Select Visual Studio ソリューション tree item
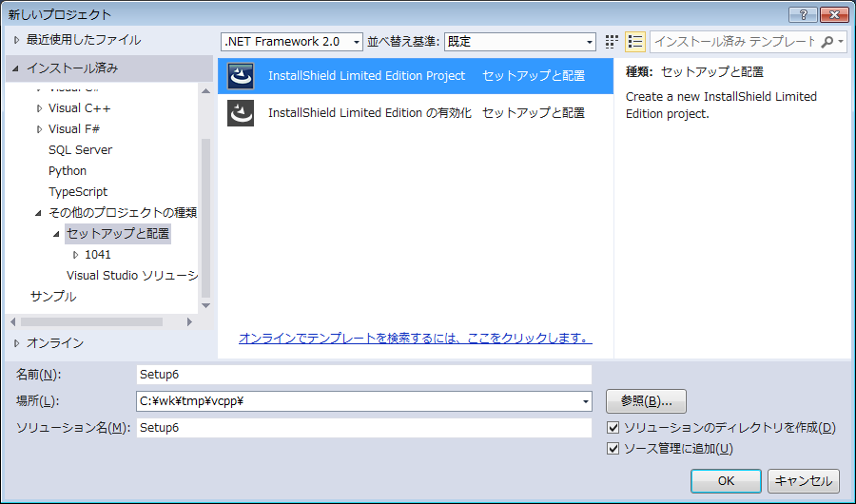The width and height of the screenshot is (856, 504). pos(131,276)
